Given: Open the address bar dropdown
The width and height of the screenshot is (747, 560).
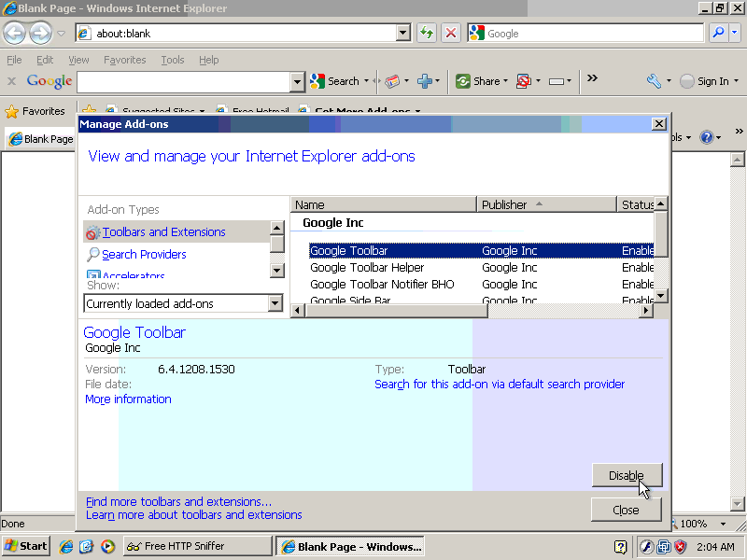Looking at the screenshot, I should [x=403, y=33].
